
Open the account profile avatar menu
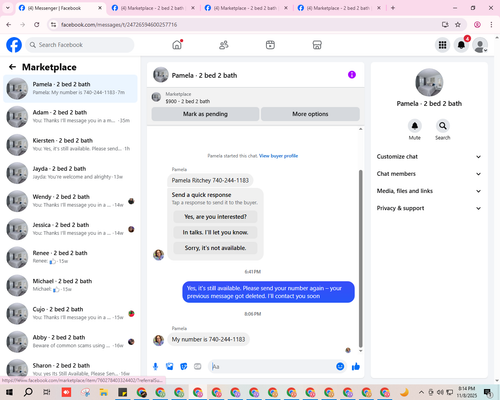[480, 45]
